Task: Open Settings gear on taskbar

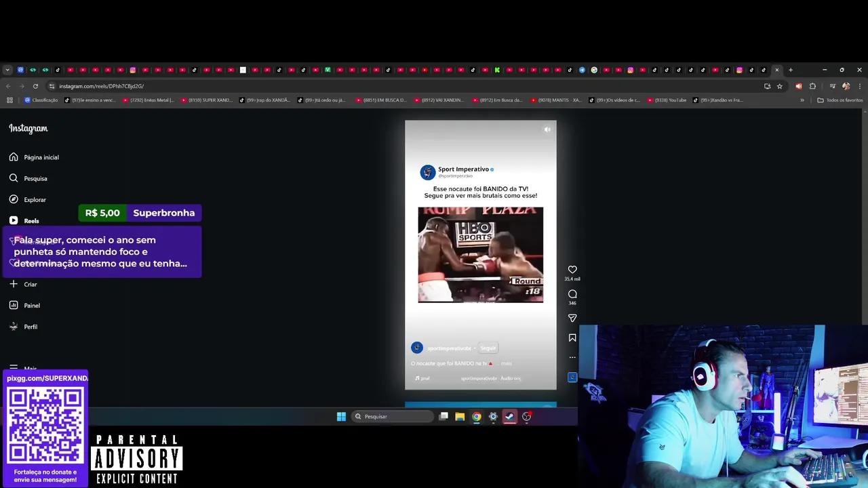Action: (x=493, y=417)
